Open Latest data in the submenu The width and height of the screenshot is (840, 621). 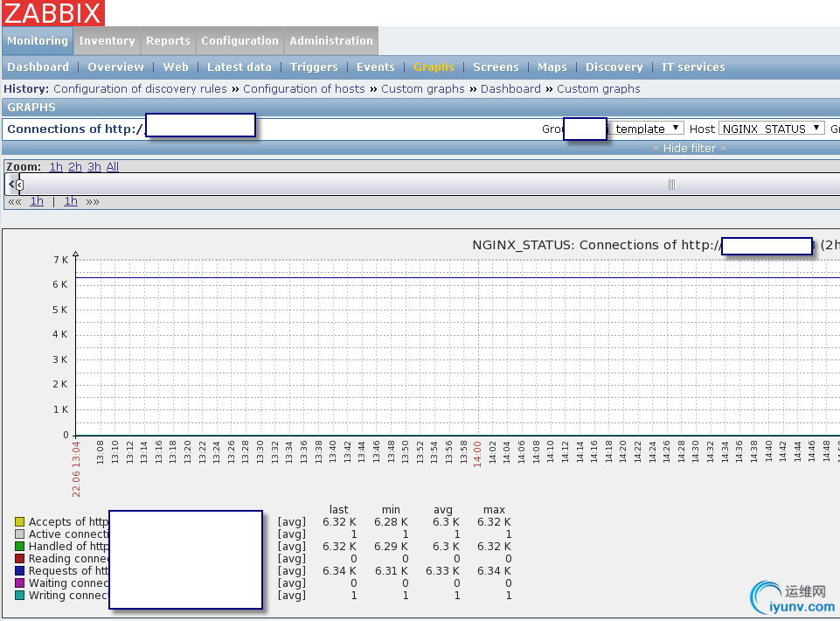click(239, 67)
